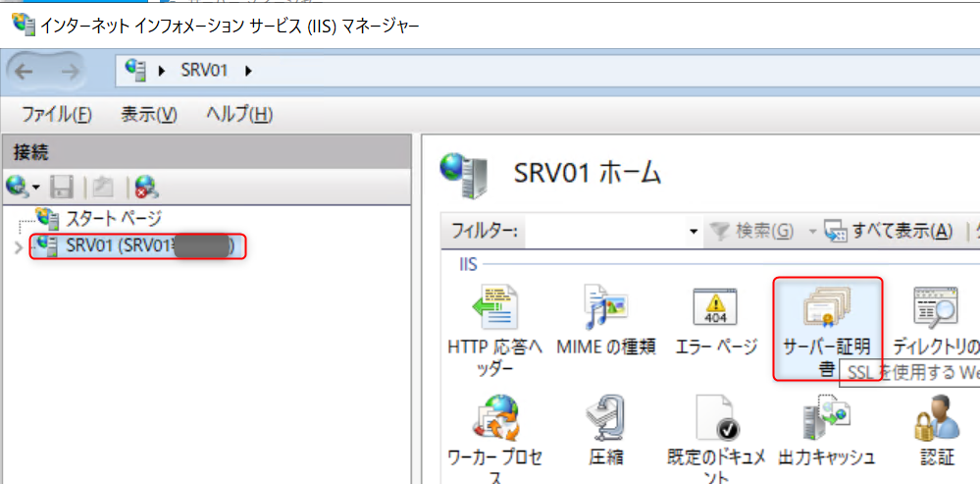Image resolution: width=980 pixels, height=484 pixels.
Task: Click the SRV01 ホーム heading text
Action: click(x=587, y=173)
